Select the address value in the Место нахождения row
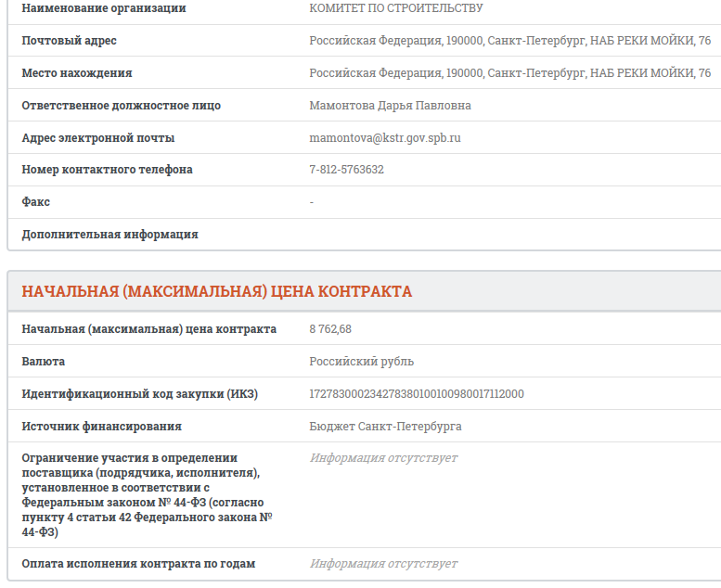 [510, 73]
